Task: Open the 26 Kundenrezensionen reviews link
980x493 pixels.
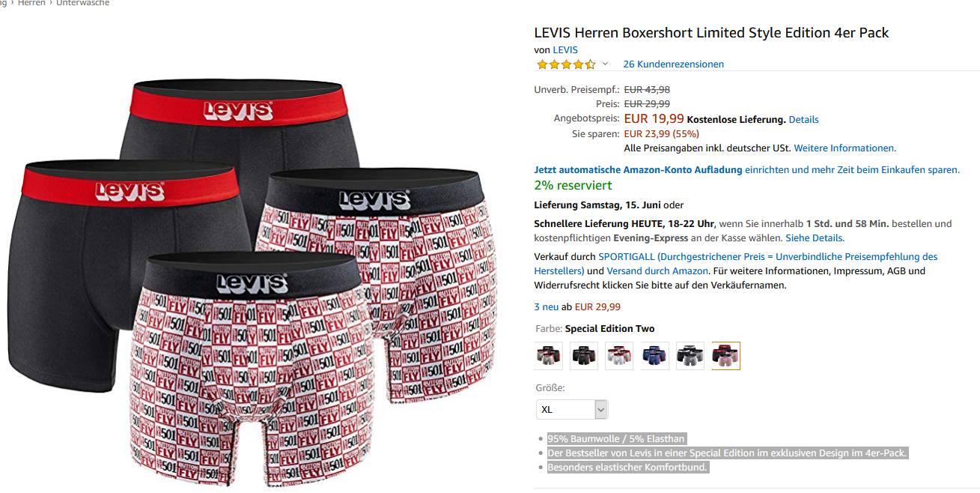Action: tap(673, 64)
